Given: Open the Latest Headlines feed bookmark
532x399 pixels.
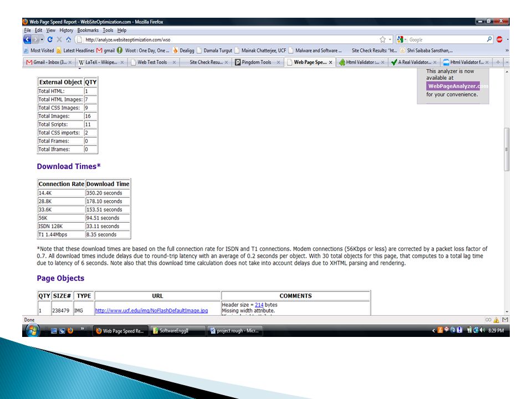Looking at the screenshot, I should (x=75, y=50).
